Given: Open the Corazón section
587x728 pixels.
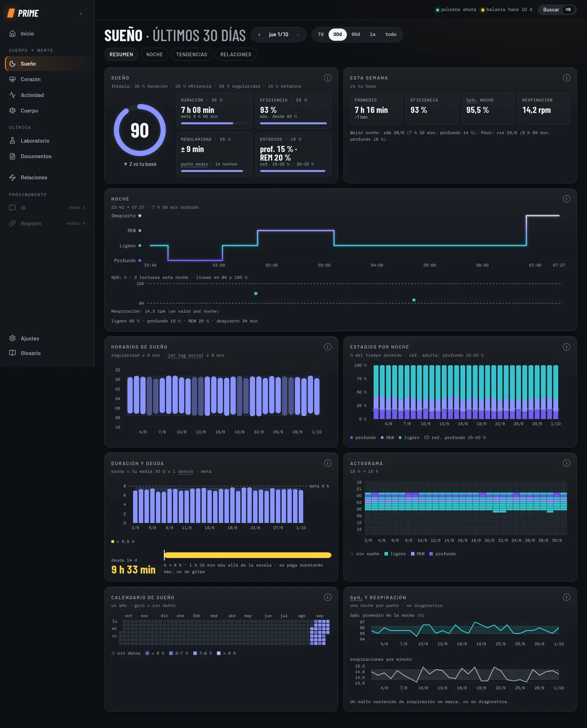Looking at the screenshot, I should (47, 79).
